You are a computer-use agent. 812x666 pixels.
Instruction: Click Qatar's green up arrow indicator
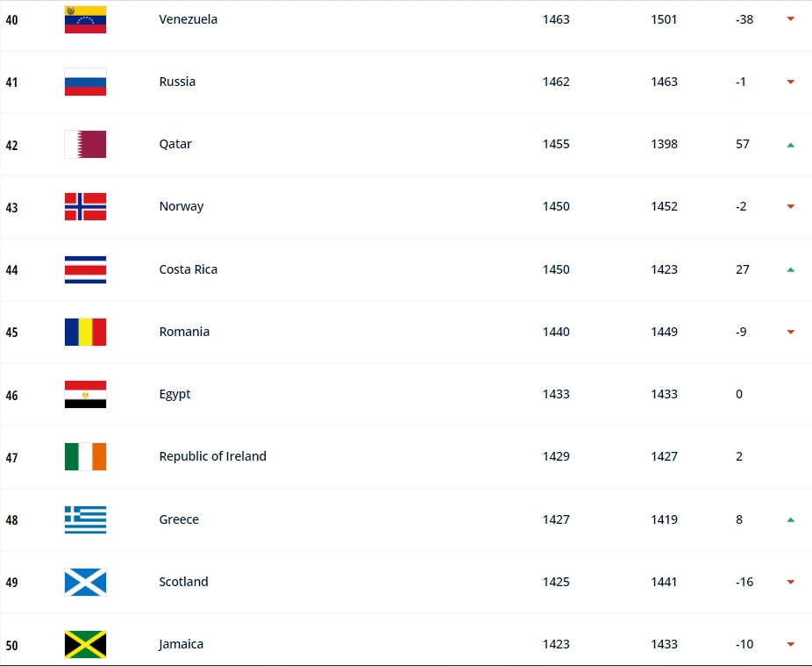790,145
